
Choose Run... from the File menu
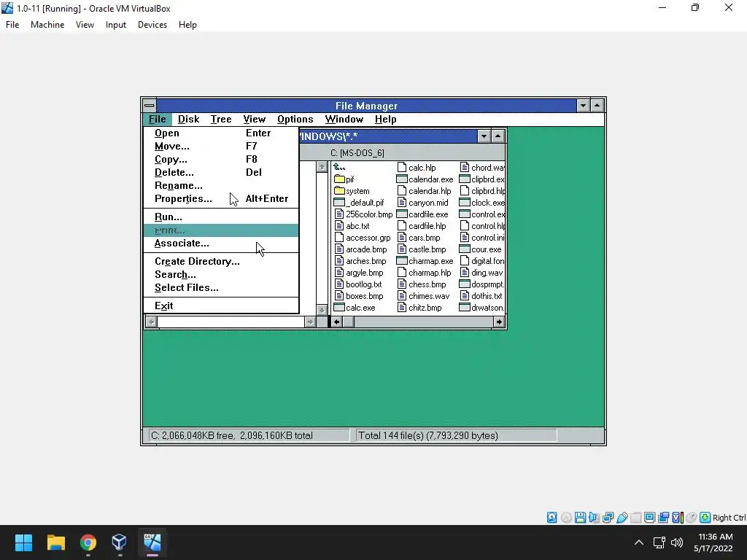point(221,217)
